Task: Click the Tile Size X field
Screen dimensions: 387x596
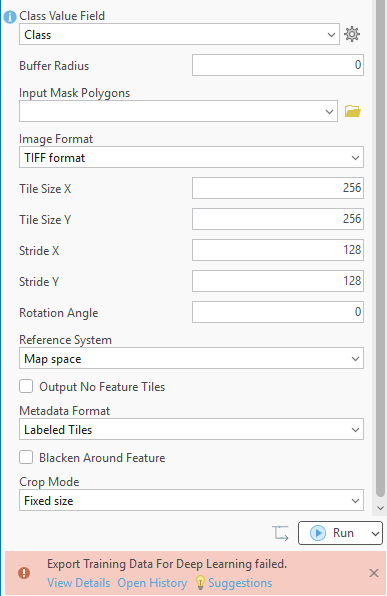Action: tap(278, 188)
